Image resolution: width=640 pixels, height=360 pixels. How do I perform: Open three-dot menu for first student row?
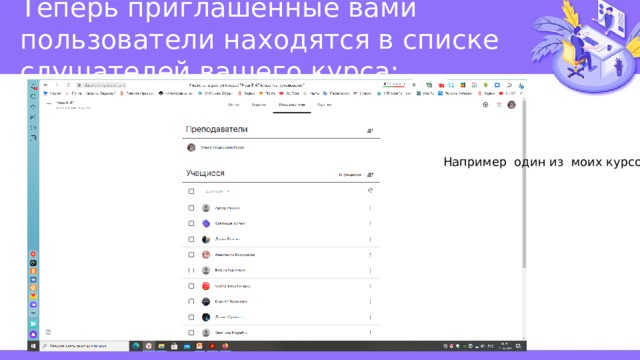pos(370,208)
